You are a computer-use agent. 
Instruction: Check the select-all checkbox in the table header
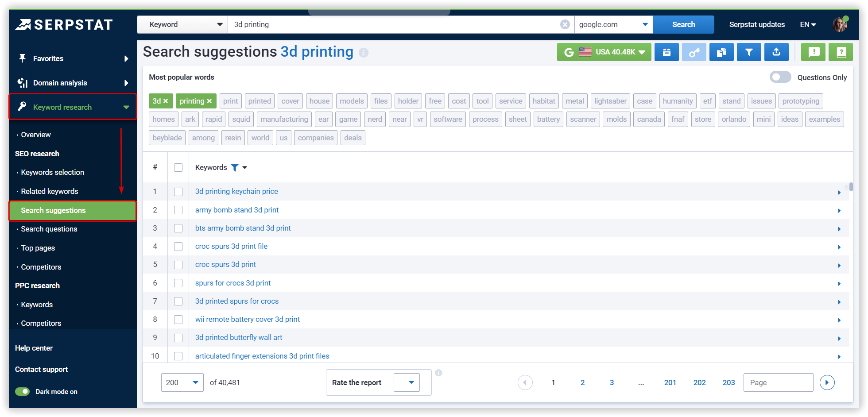tap(178, 167)
